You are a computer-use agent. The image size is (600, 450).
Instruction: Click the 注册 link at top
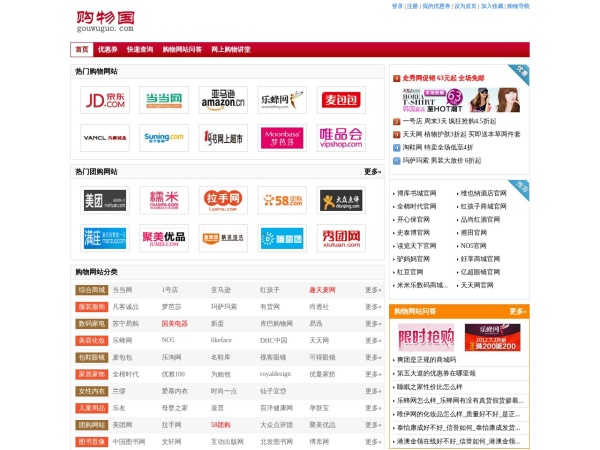coord(412,6)
